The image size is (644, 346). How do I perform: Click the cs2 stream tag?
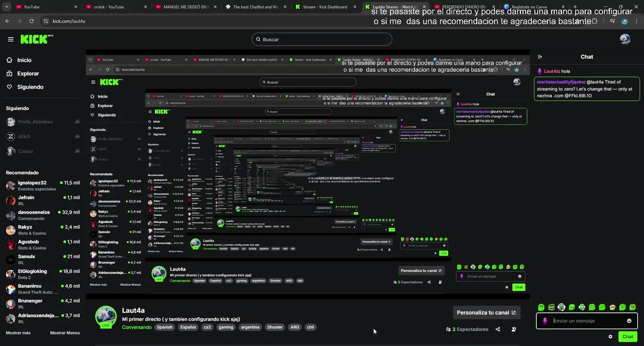[207, 327]
